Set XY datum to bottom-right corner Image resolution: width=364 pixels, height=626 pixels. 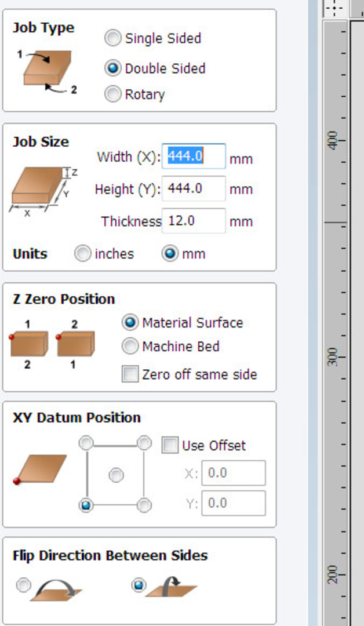(144, 505)
